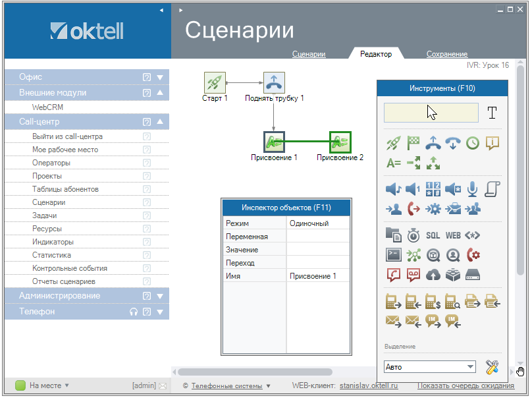Click the hang up phone tool icon
Viewport: 532px width, 398px height.
(452, 143)
